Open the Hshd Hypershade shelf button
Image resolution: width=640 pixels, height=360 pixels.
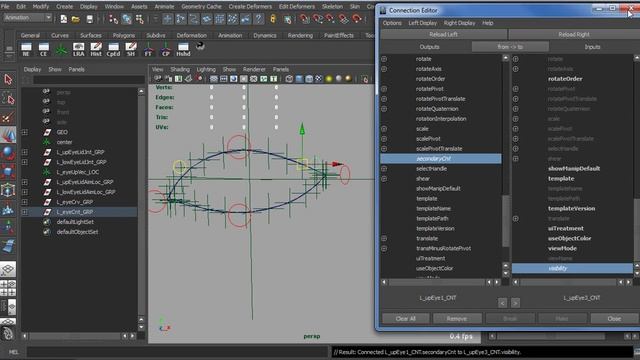183,49
